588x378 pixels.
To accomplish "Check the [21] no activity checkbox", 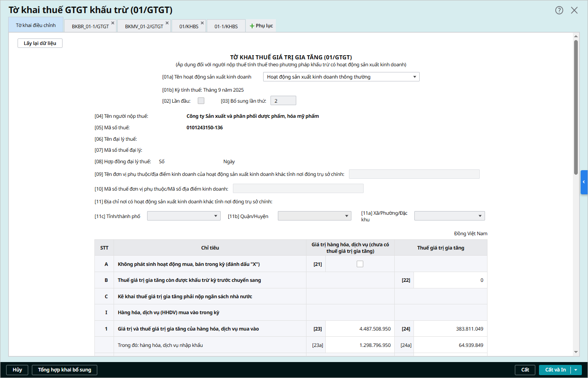I will (x=360, y=264).
